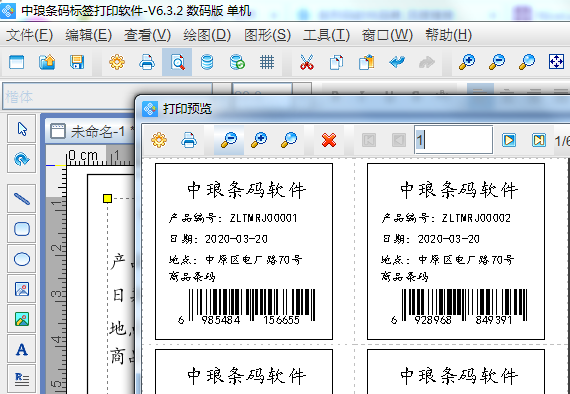Zoom out in the print preview toolbar
Viewport: 570px width, 394px height.
pyautogui.click(x=229, y=140)
